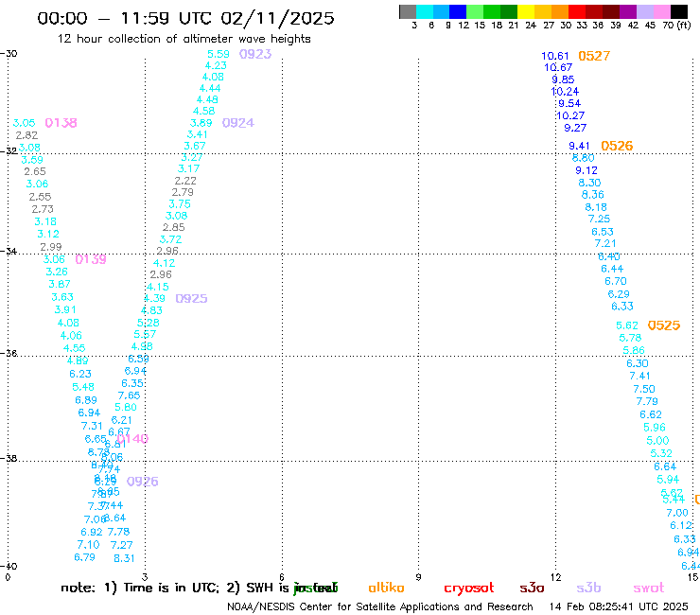Viewport: 700px width, 615px height.
Task: Click the pink pass time label '0138'
Action: click(x=61, y=123)
